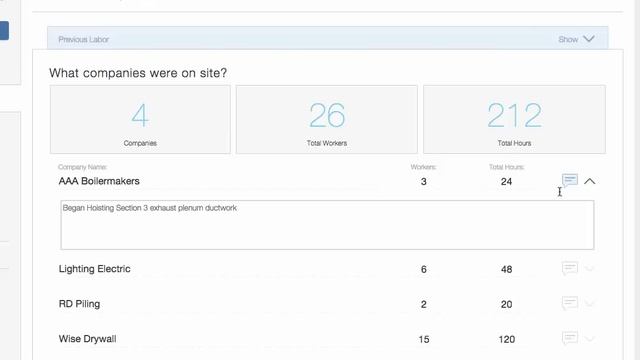640x360 pixels.
Task: Select the 212 Total Hours summary card
Action: 514,119
